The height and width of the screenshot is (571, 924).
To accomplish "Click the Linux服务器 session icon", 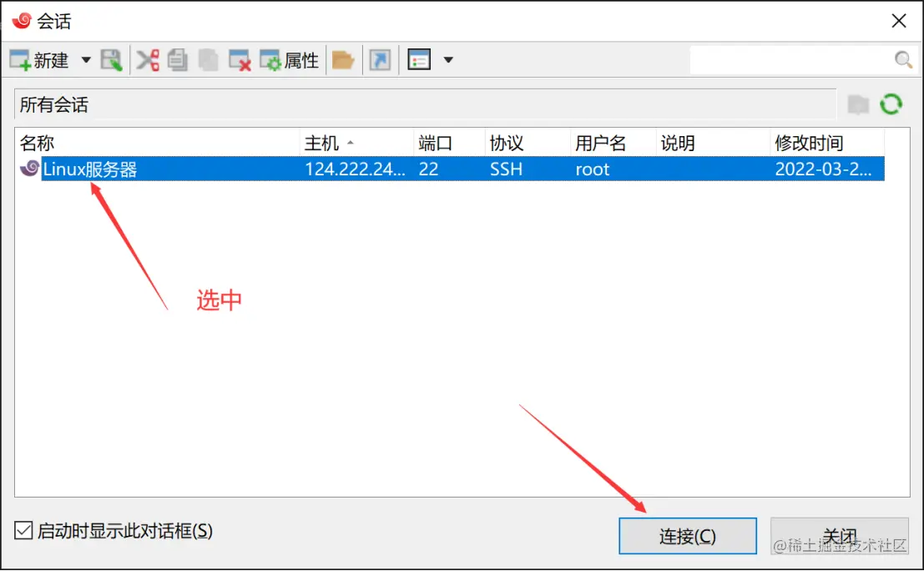I will point(29,169).
